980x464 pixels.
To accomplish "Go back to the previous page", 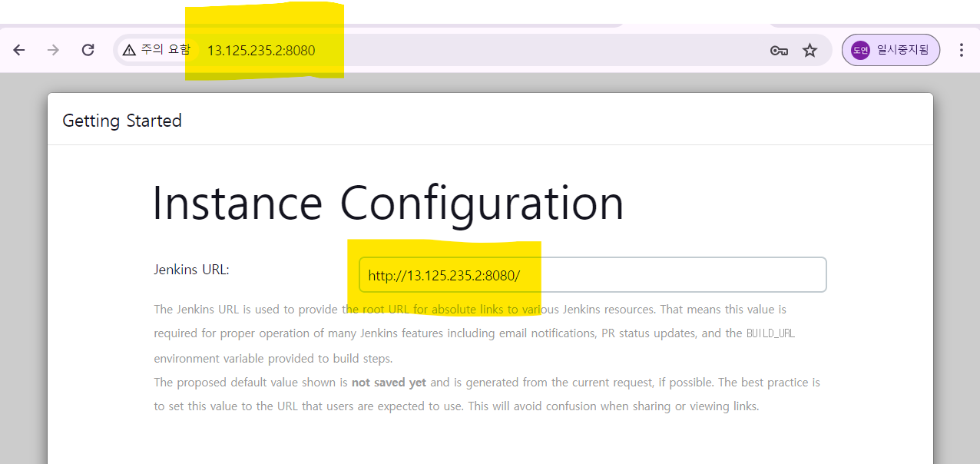I will click(19, 50).
